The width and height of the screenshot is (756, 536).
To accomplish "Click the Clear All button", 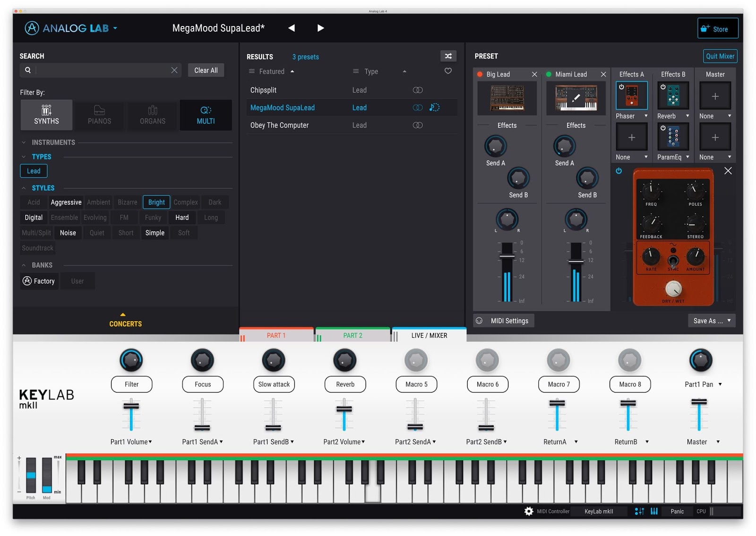I will point(206,70).
